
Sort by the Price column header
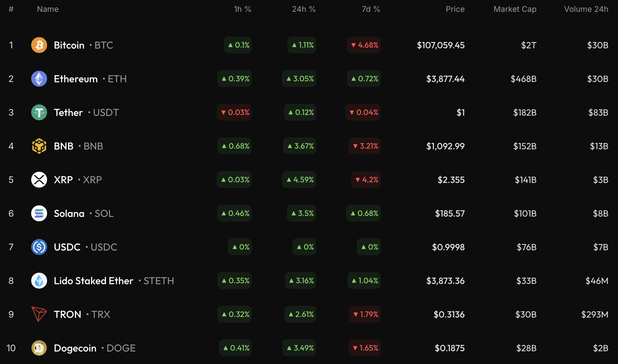pyautogui.click(x=455, y=9)
